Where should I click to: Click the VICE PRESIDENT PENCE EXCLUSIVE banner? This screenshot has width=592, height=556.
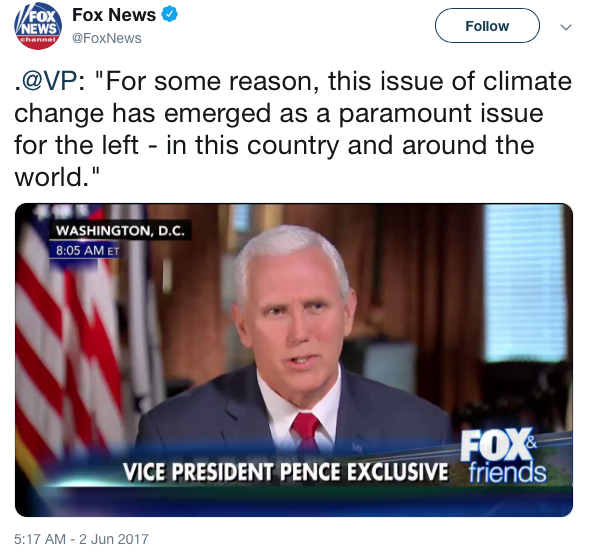point(285,472)
